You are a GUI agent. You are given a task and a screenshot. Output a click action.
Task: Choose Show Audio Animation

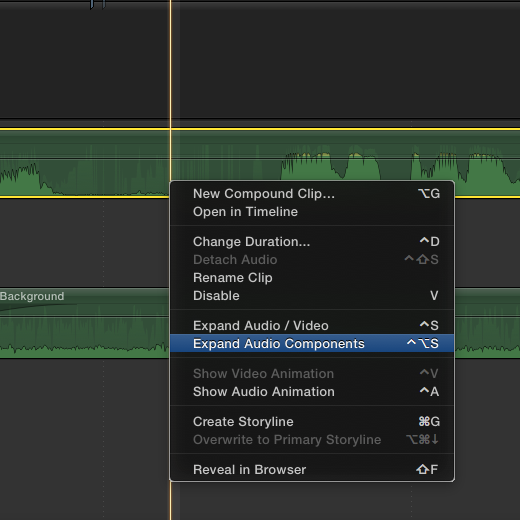pos(312,392)
